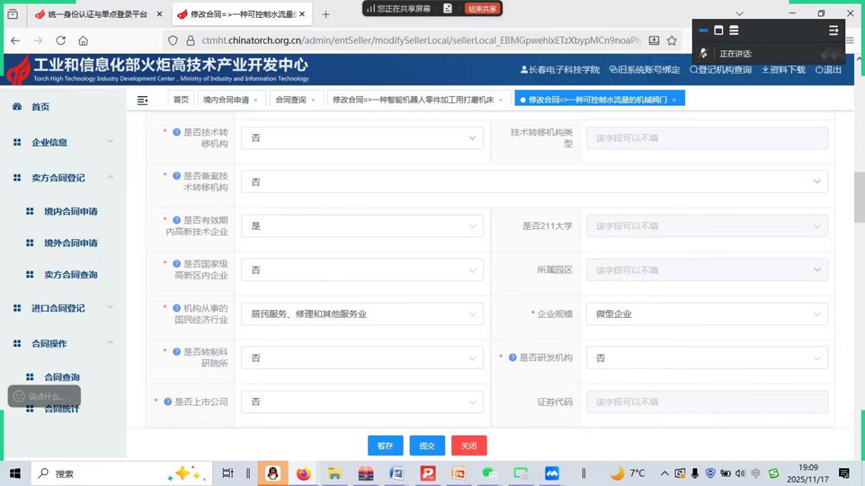Image resolution: width=865 pixels, height=486 pixels.
Task: Click the 证券代码 input field
Action: coord(706,402)
